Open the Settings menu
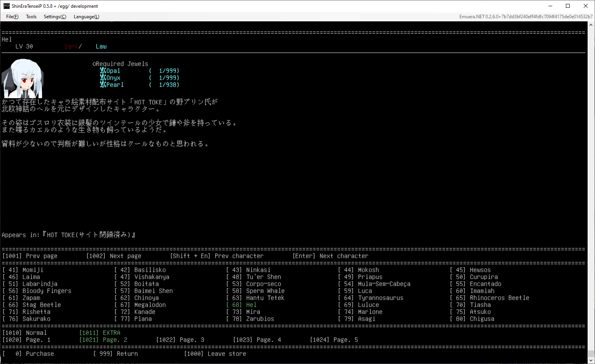The width and height of the screenshot is (595, 364). (55, 17)
